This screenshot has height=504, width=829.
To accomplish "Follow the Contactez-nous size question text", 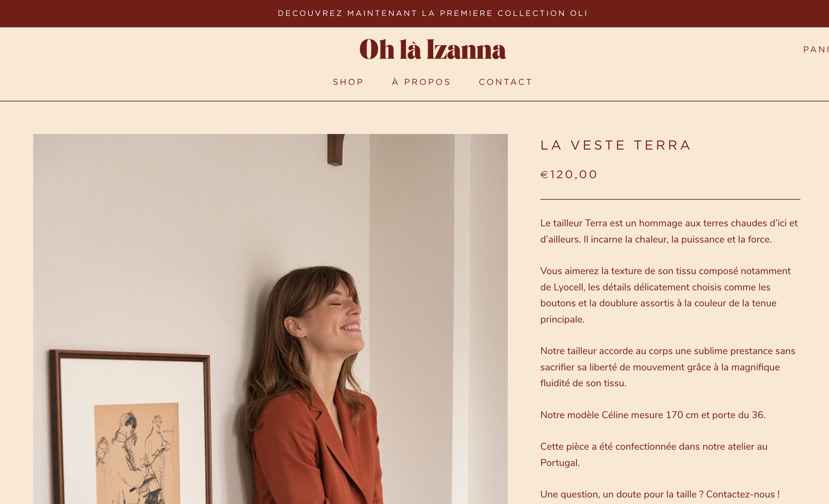I will (x=660, y=494).
